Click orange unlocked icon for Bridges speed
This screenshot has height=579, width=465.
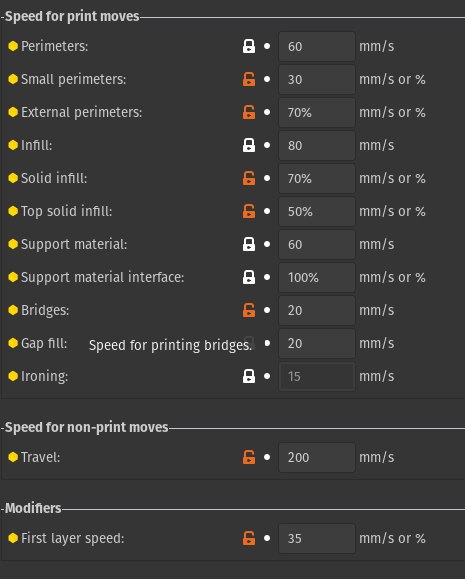click(x=249, y=310)
